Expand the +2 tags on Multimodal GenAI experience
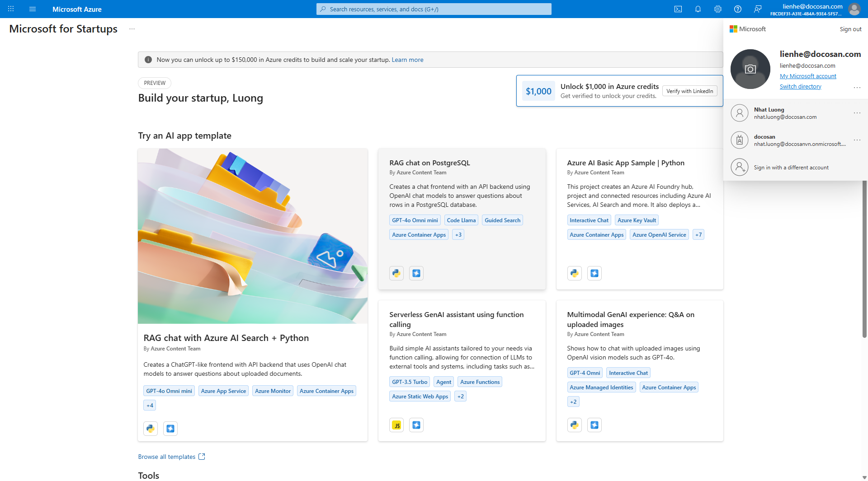This screenshot has height=481, width=868. 573,402
